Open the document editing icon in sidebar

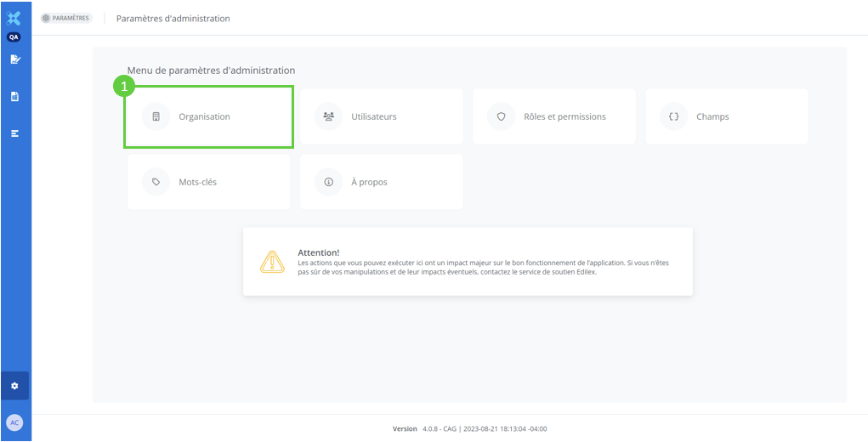coord(14,59)
